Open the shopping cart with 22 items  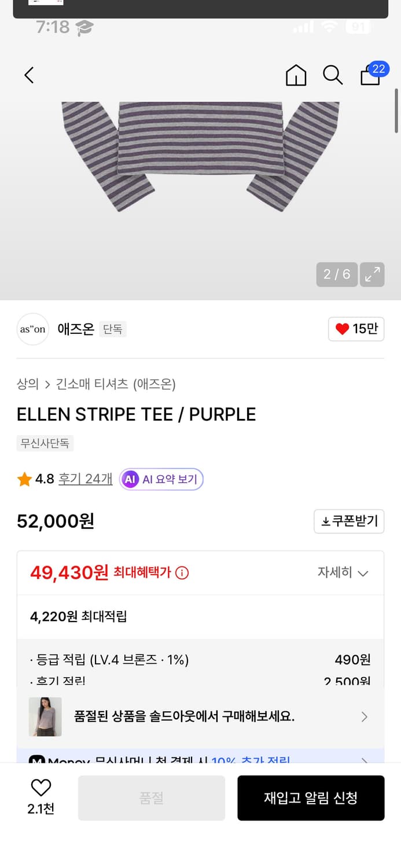pos(370,77)
